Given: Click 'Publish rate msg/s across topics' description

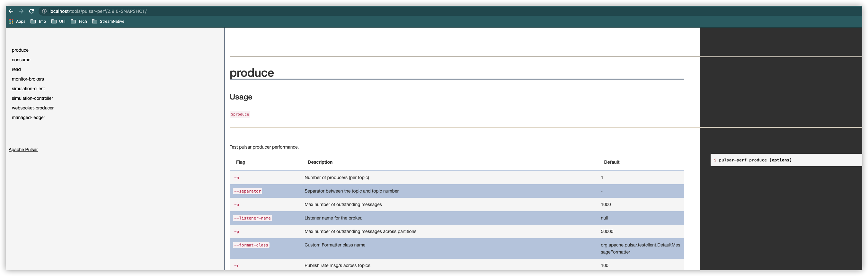Looking at the screenshot, I should coord(337,265).
